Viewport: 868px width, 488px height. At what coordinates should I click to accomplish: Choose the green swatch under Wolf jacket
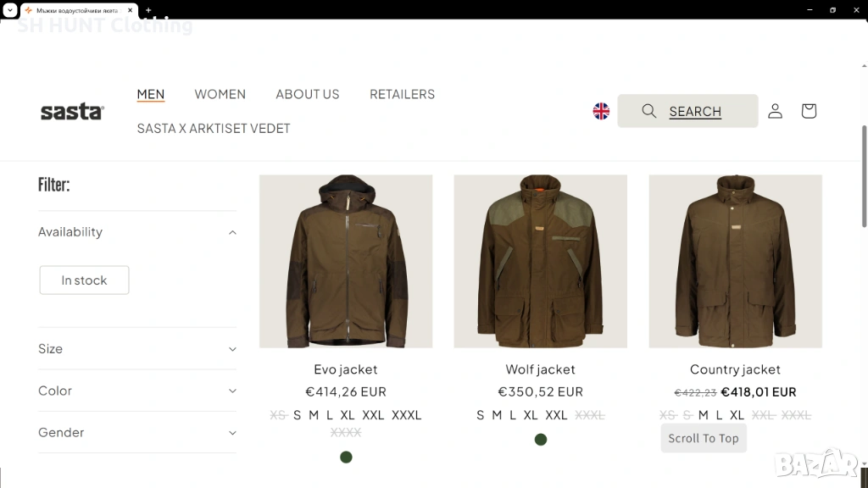pos(541,439)
